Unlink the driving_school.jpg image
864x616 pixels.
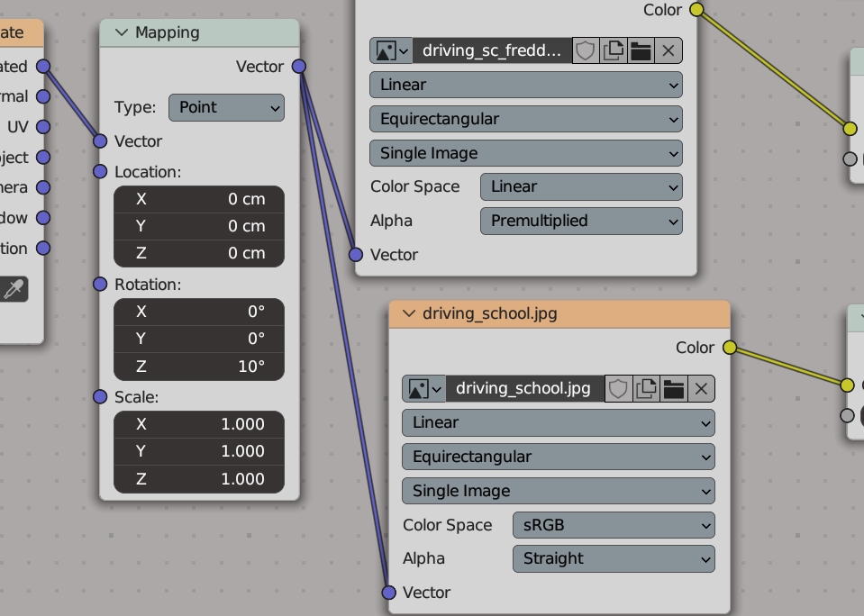pyautogui.click(x=701, y=389)
